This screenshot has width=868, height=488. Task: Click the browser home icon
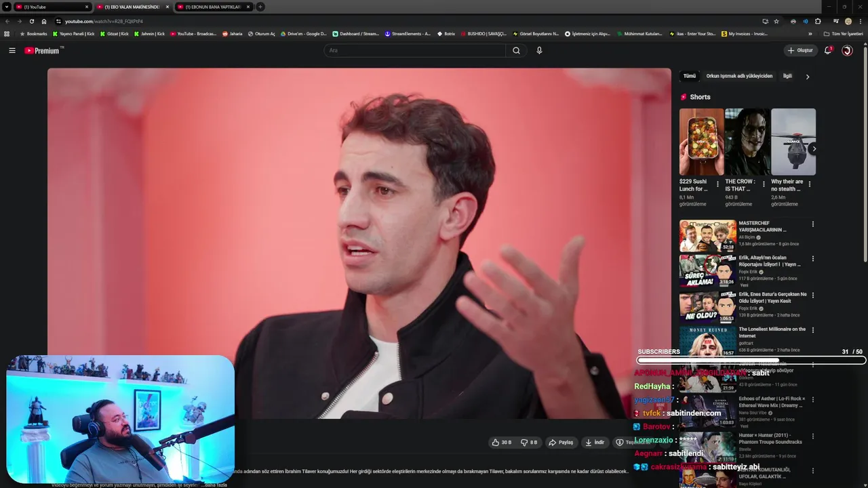44,21
